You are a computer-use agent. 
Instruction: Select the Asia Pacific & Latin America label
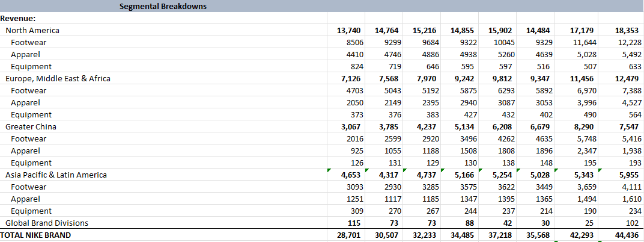56,175
